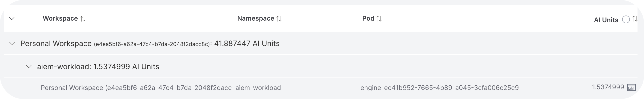Click the aiem-workload namespace cell
Image resolution: width=644 pixels, height=99 pixels.
pos(258,88)
